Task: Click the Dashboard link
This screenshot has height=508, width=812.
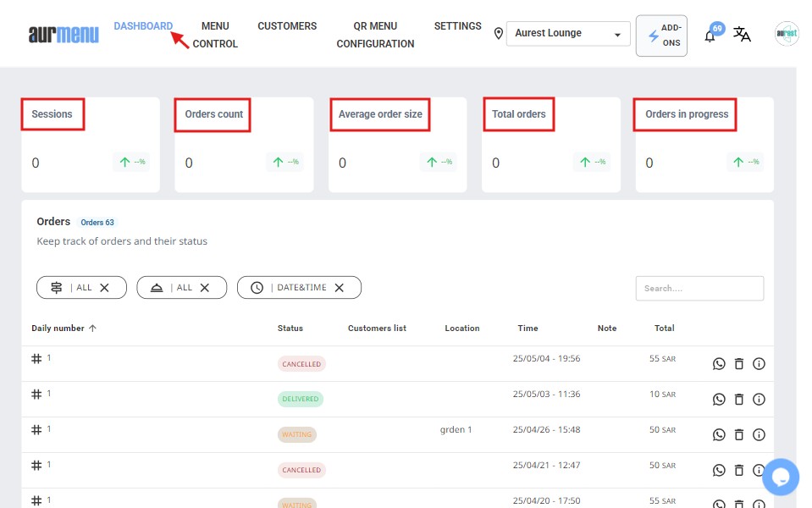Action: point(143,26)
